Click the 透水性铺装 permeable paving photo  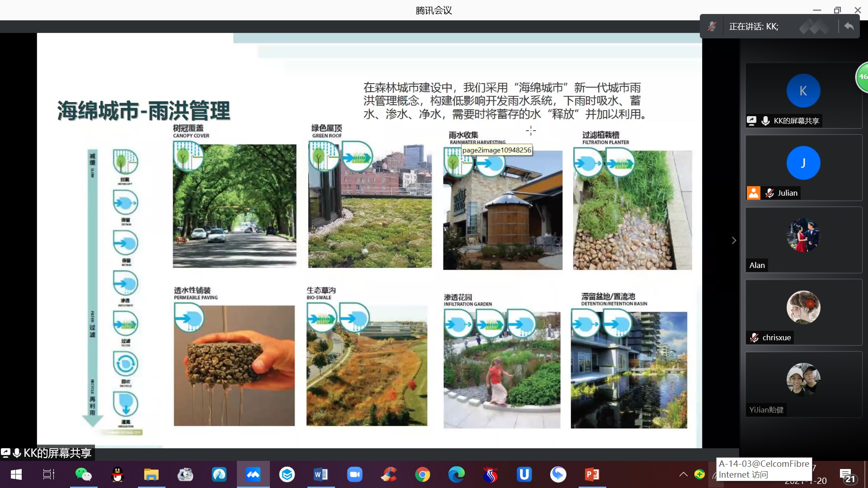[234, 366]
